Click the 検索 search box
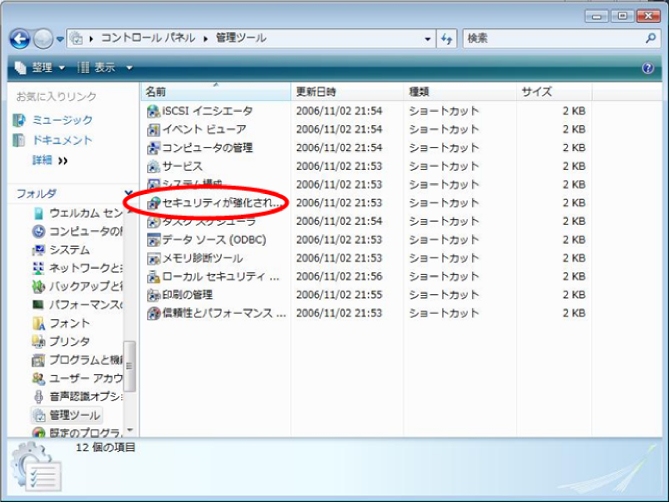The width and height of the screenshot is (670, 503). tap(550, 39)
